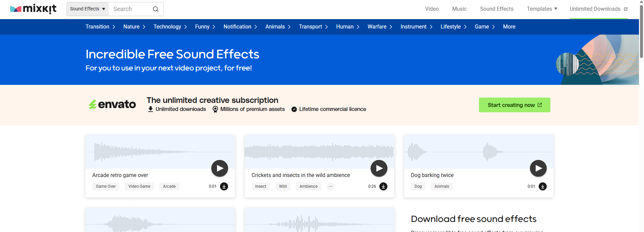
Task: Open Music in the top navigation
Action: [459, 9]
